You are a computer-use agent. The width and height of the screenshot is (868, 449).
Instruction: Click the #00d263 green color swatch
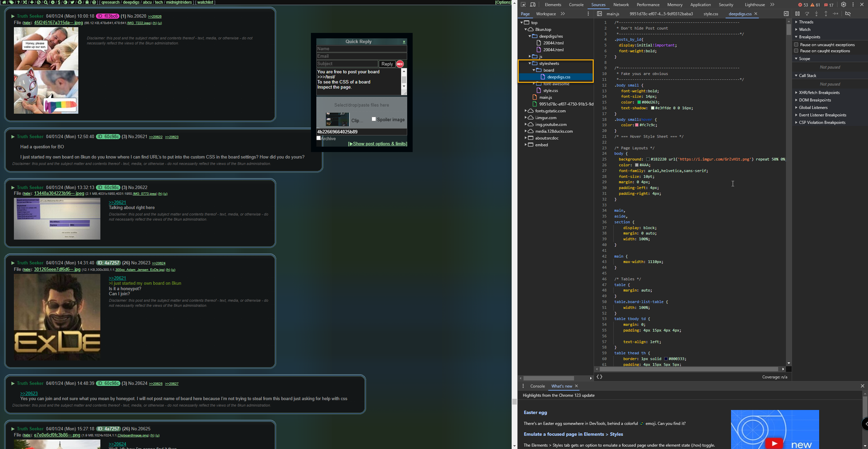tap(639, 102)
